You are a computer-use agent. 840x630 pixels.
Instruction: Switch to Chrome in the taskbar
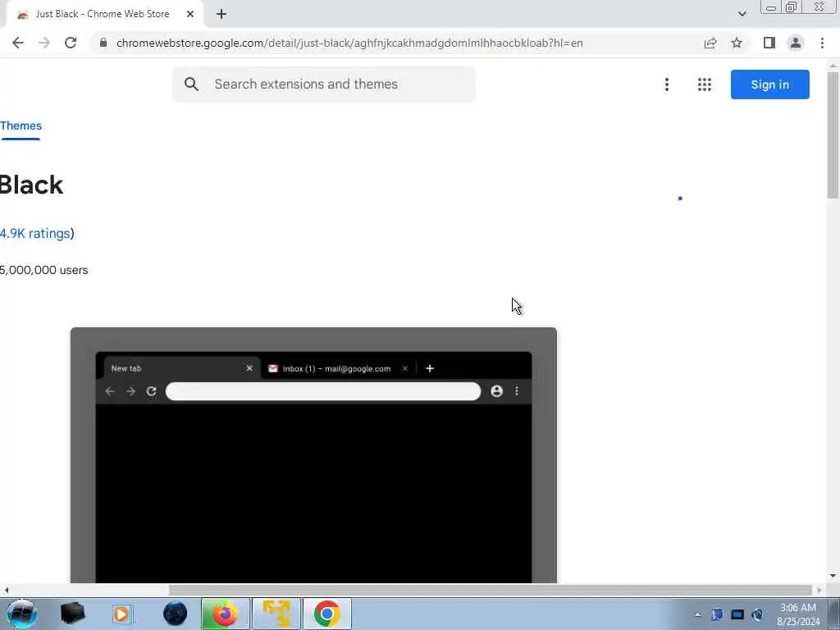tap(326, 614)
